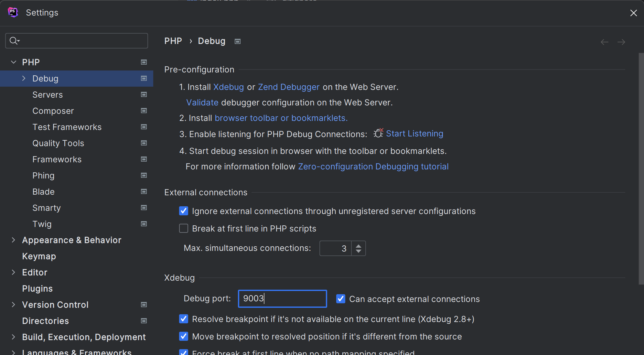The image size is (644, 355).
Task: Click the back navigation arrow
Action: pyautogui.click(x=604, y=42)
